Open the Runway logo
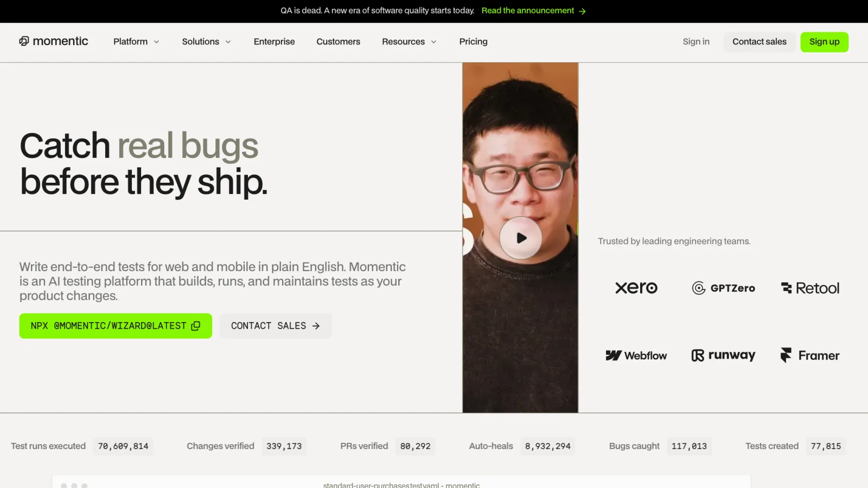 pyautogui.click(x=723, y=356)
